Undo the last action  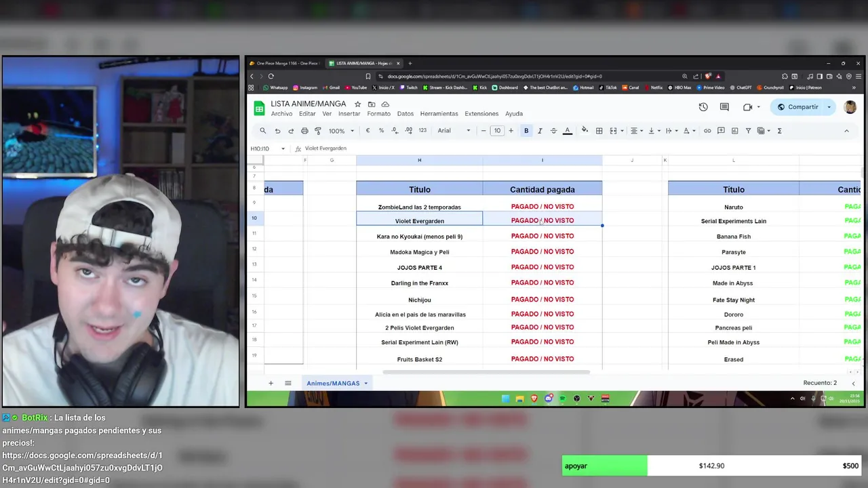[x=277, y=131]
